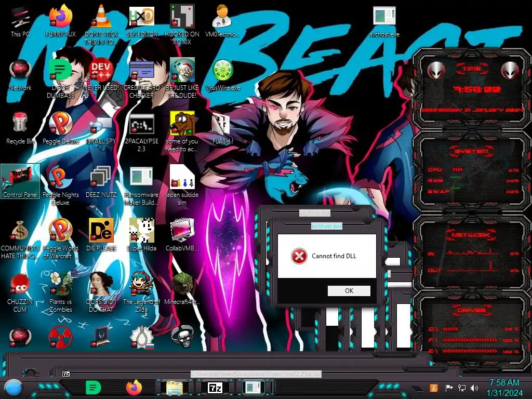The image size is (532, 399).
Task: Open the Network desktop icon
Action: click(x=20, y=75)
